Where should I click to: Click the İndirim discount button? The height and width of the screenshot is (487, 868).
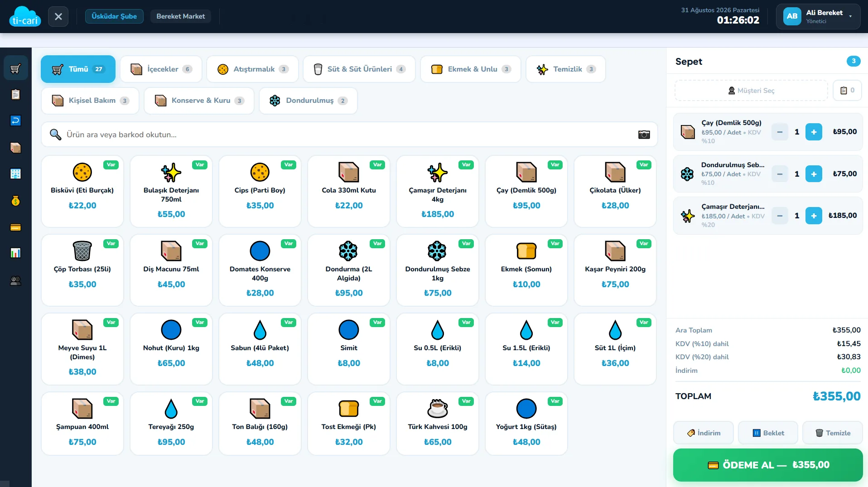704,433
